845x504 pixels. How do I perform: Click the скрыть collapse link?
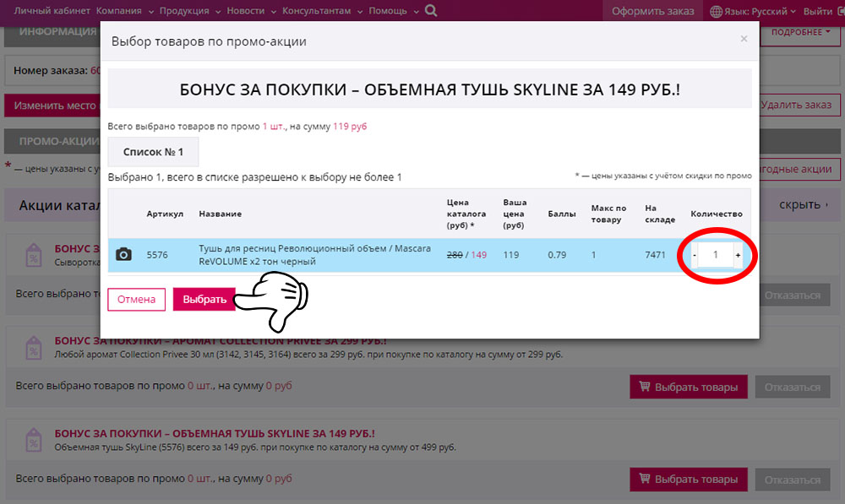[803, 204]
